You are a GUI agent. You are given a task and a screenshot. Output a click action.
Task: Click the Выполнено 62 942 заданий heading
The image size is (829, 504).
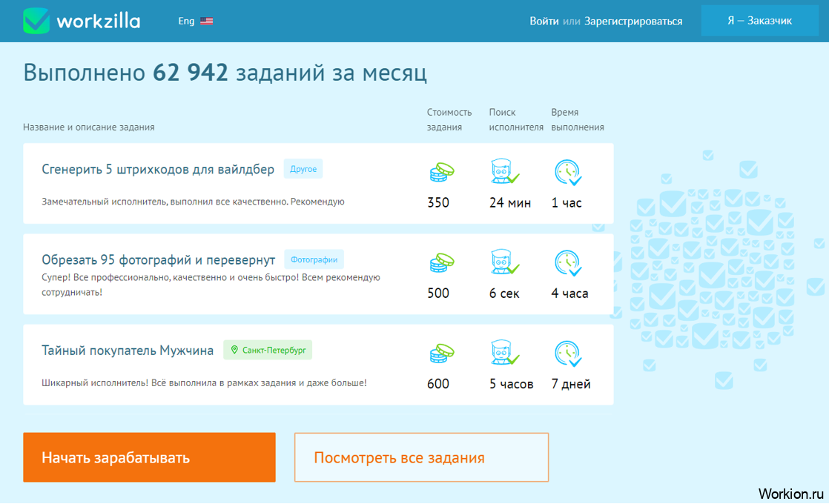225,73
